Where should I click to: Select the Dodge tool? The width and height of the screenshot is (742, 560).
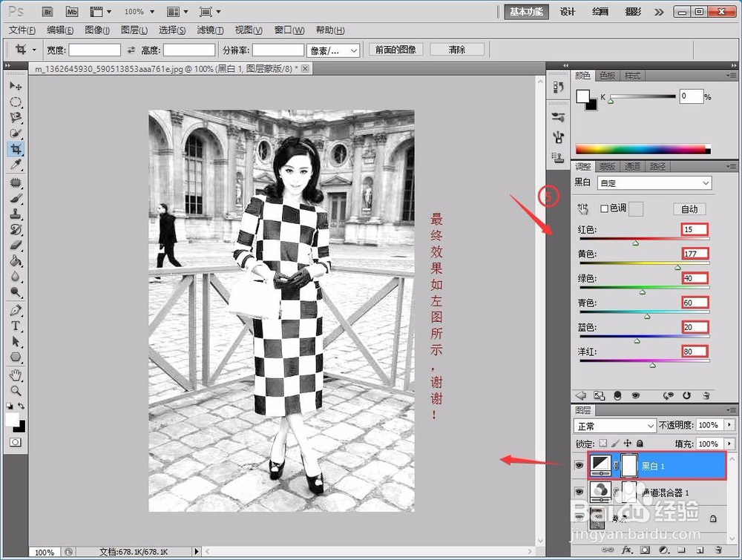[x=16, y=291]
